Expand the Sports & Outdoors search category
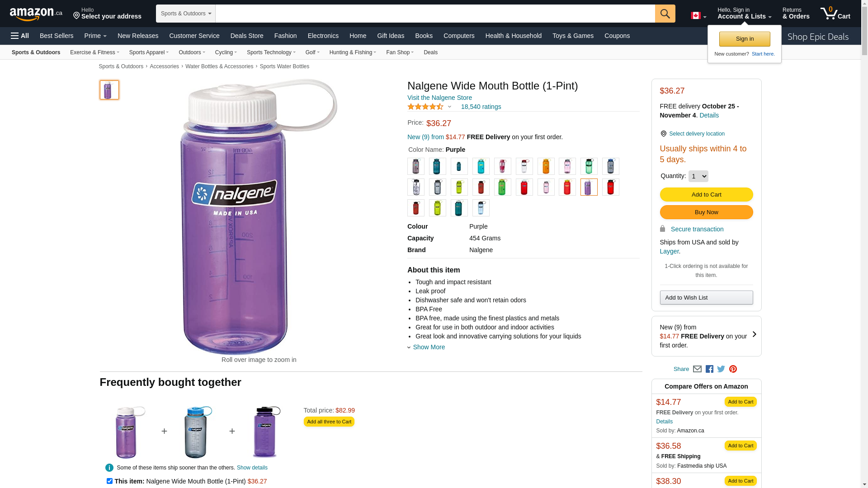Screen dimensions: 868x488 [186, 14]
